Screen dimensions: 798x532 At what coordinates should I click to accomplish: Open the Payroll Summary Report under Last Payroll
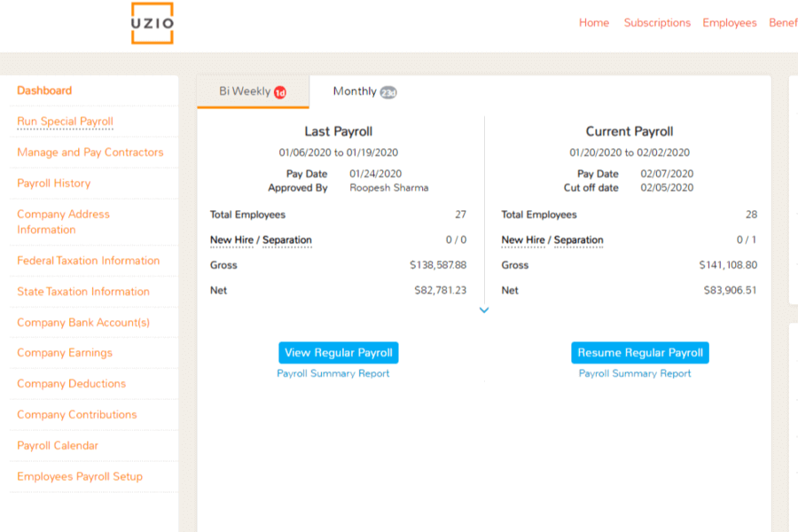click(x=332, y=373)
